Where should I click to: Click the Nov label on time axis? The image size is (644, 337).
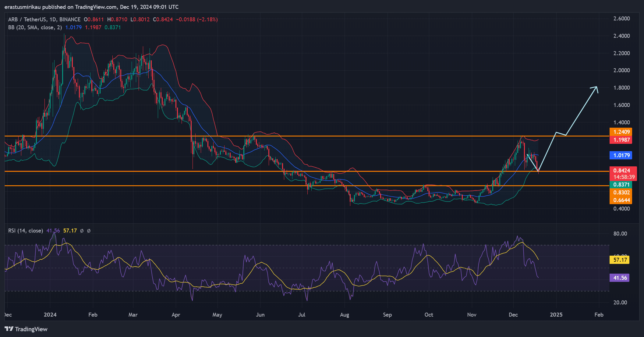point(472,315)
